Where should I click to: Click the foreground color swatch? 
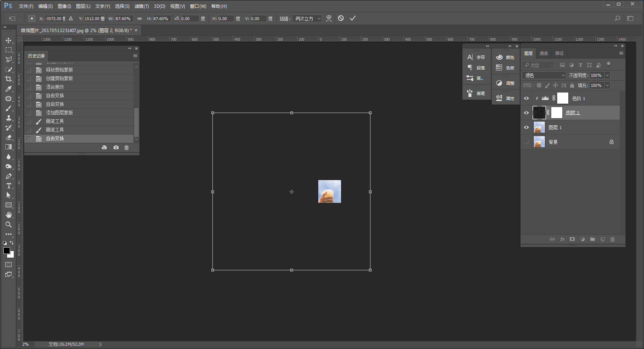coord(6,251)
